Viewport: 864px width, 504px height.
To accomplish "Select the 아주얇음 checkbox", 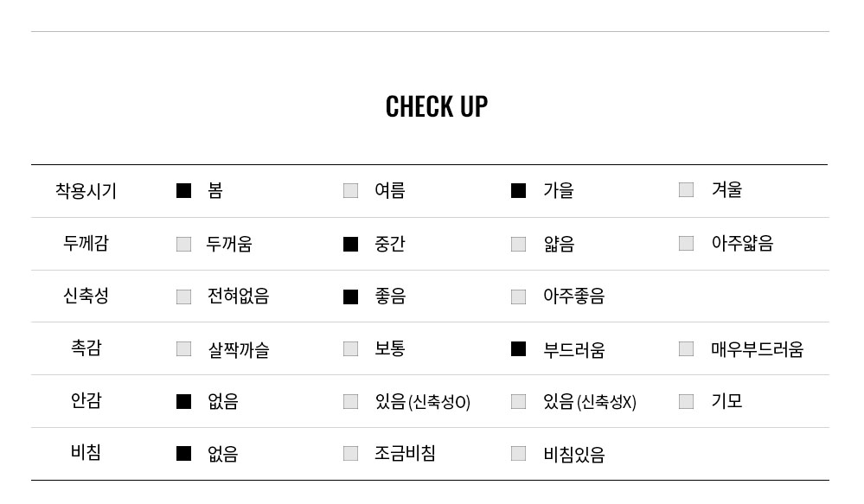I will [686, 243].
